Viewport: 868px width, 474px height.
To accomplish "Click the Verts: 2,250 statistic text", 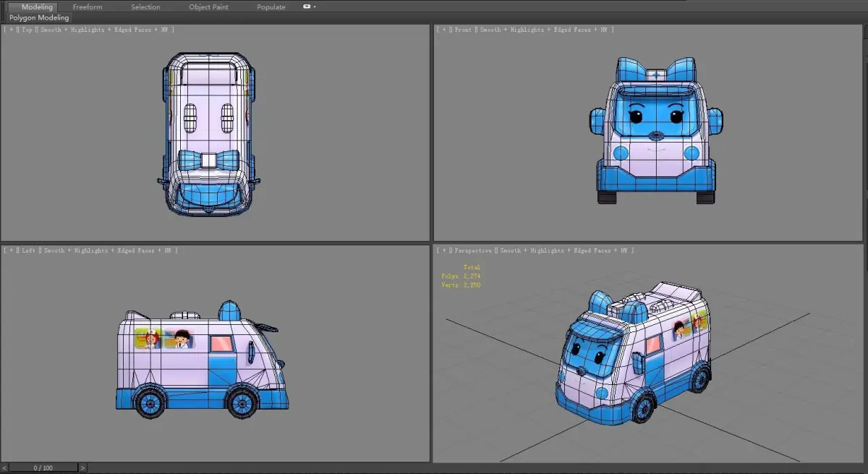I will (x=461, y=285).
